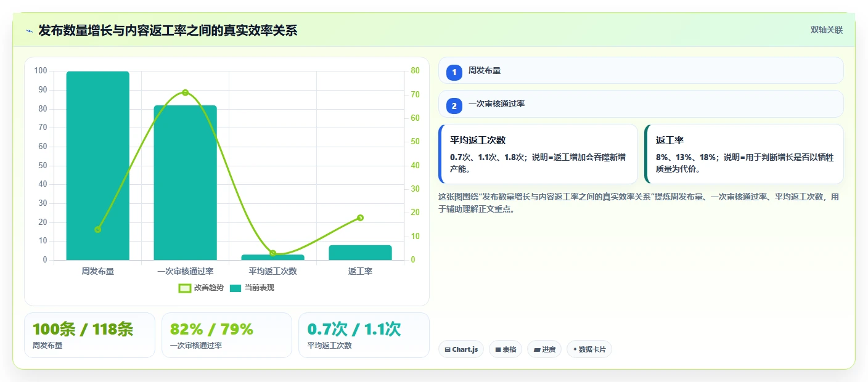The image size is (868, 382).
Task: Click the 一次审核通过率 bar in chart
Action: tap(185, 182)
